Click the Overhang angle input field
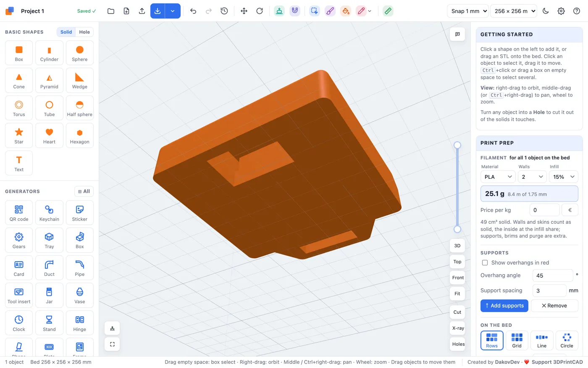This screenshot has height=368, width=588. [x=553, y=275]
